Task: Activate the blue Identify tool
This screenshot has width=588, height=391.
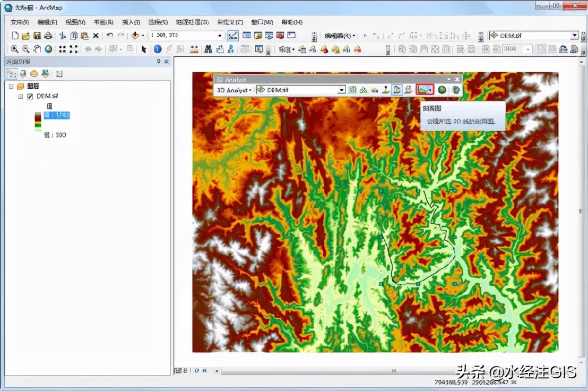Action: [x=158, y=49]
